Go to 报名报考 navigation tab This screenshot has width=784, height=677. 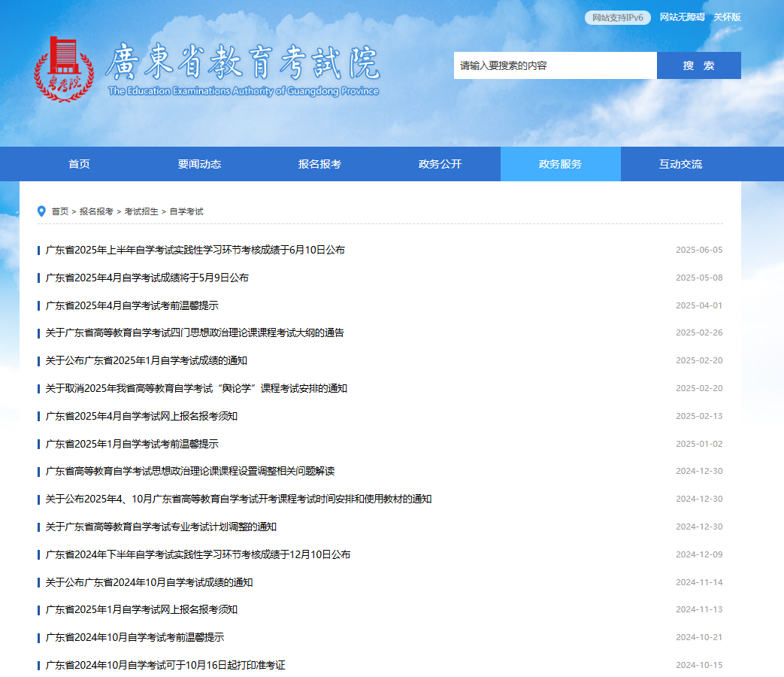point(319,164)
